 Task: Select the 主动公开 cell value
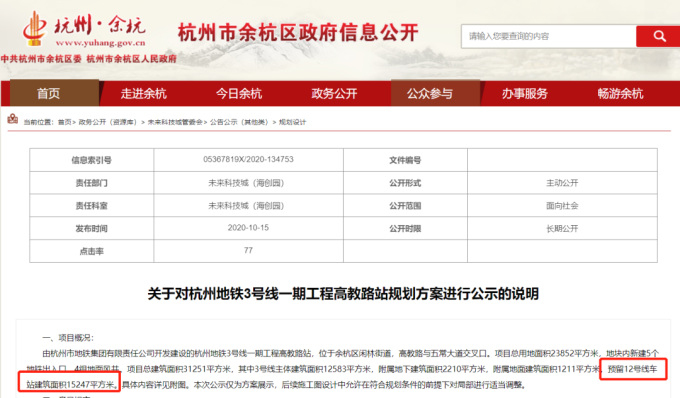562,183
